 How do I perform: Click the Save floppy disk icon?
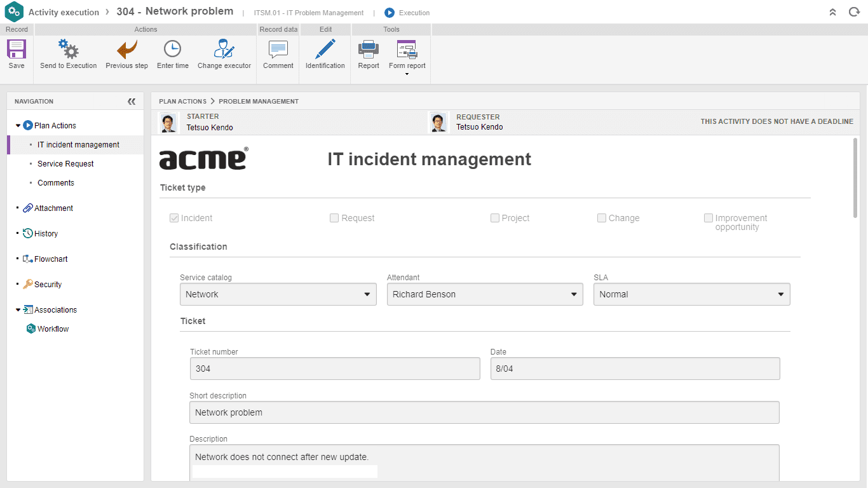pos(17,49)
